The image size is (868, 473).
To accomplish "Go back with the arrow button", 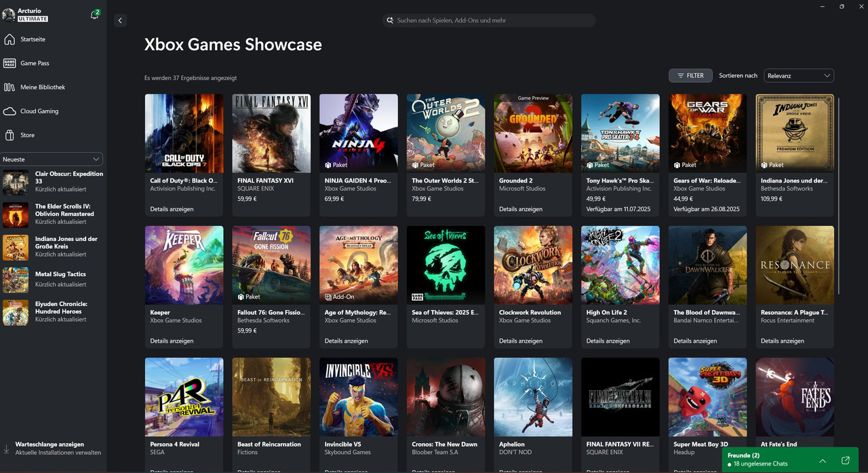I will (x=120, y=20).
